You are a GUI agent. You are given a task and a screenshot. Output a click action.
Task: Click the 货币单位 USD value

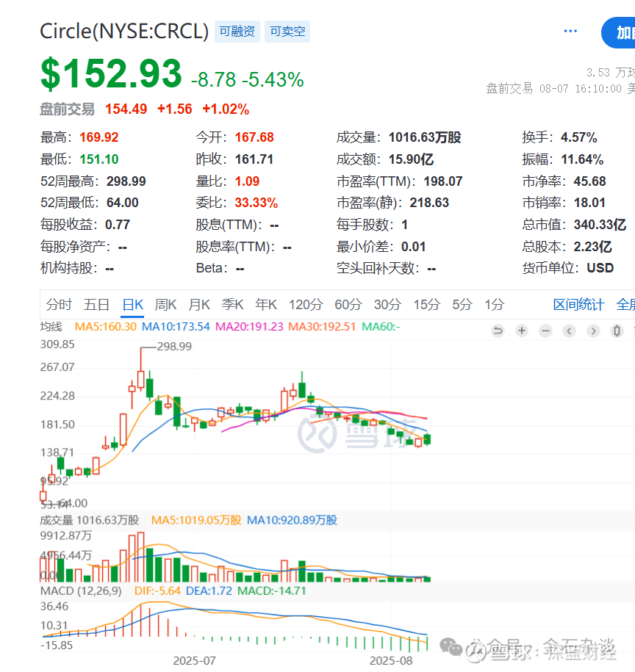pos(600,268)
